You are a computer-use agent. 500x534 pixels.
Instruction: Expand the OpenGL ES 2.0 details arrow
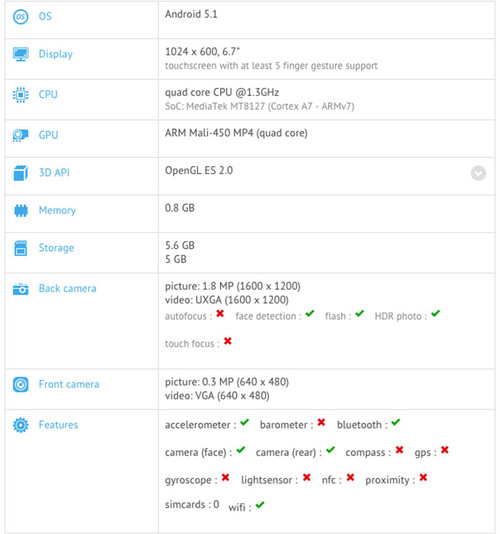478,173
